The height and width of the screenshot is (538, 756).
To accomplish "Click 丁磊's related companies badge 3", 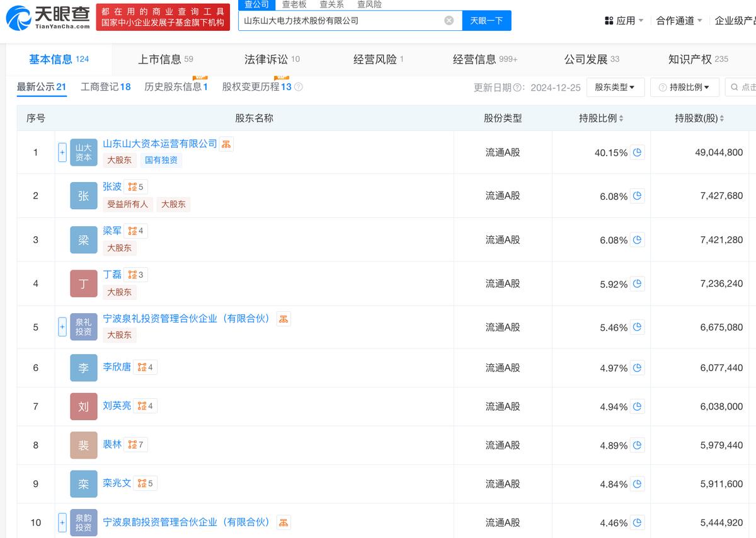I will pyautogui.click(x=135, y=275).
